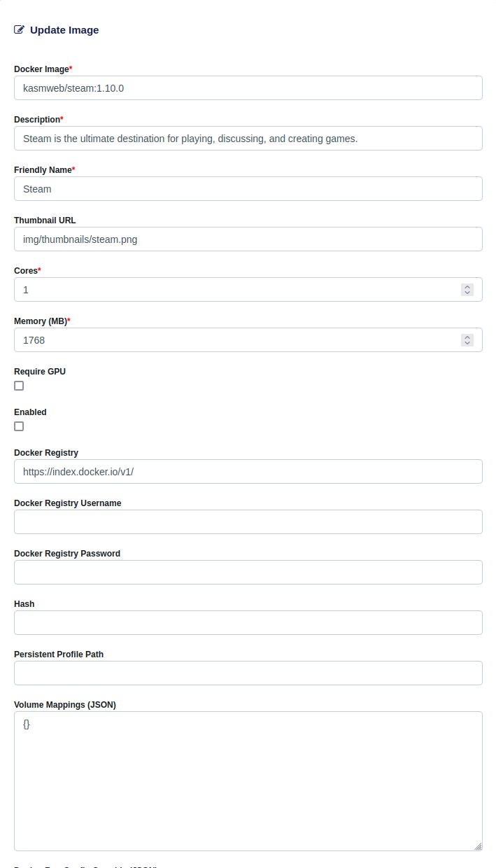Click the Persistent Profile Path field
496x868 pixels.
tap(248, 673)
